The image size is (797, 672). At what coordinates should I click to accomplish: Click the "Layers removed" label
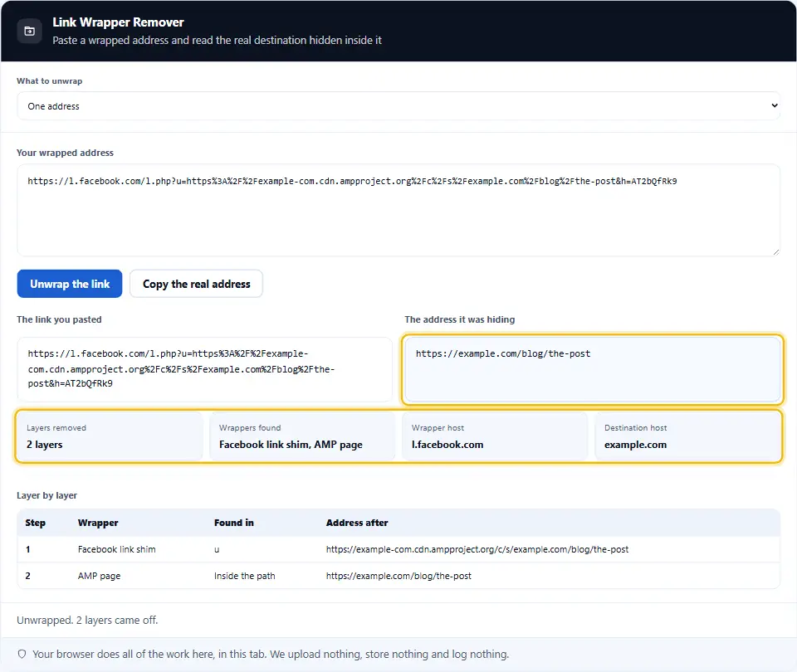[x=56, y=428]
